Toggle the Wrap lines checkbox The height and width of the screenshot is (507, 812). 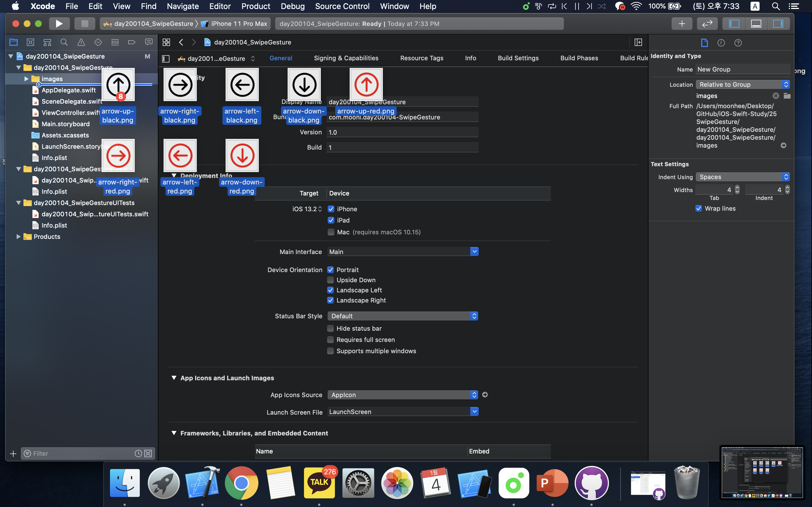coord(699,208)
